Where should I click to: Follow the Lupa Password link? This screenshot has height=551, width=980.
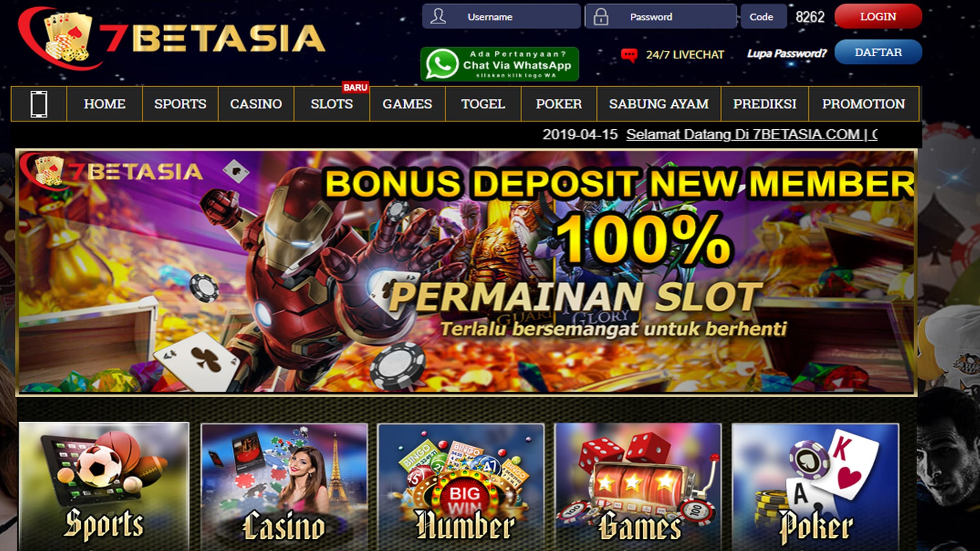[786, 53]
